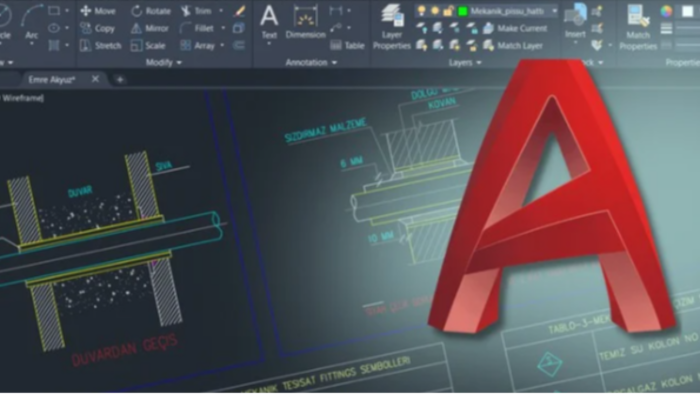Expand the Annotation panel
The height and width of the screenshot is (394, 700).
(x=311, y=62)
